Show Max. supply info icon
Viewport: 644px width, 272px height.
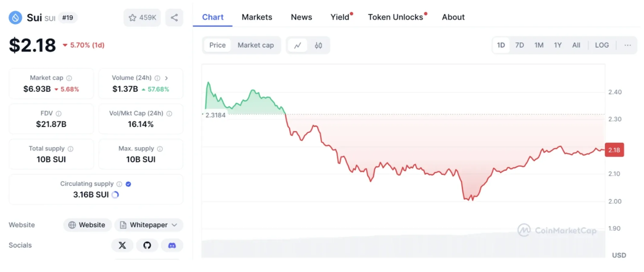160,149
